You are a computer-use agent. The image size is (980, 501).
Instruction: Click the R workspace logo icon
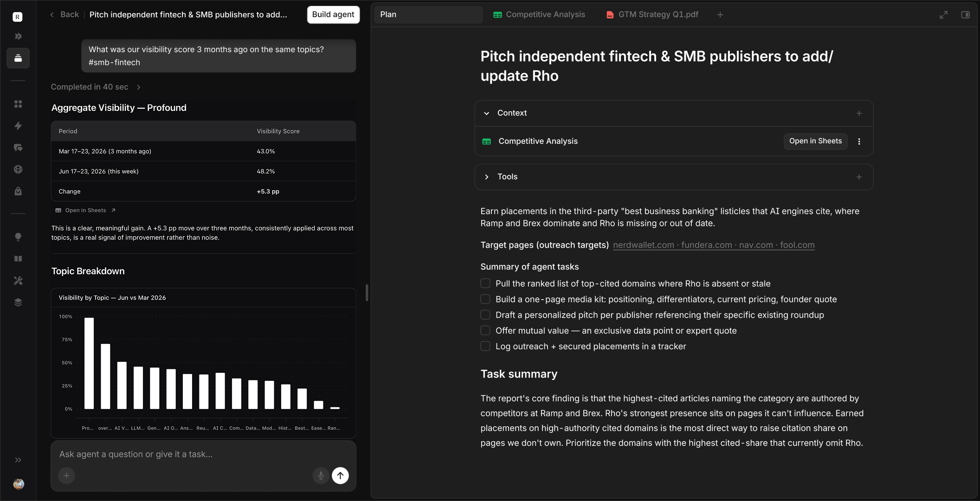18,17
